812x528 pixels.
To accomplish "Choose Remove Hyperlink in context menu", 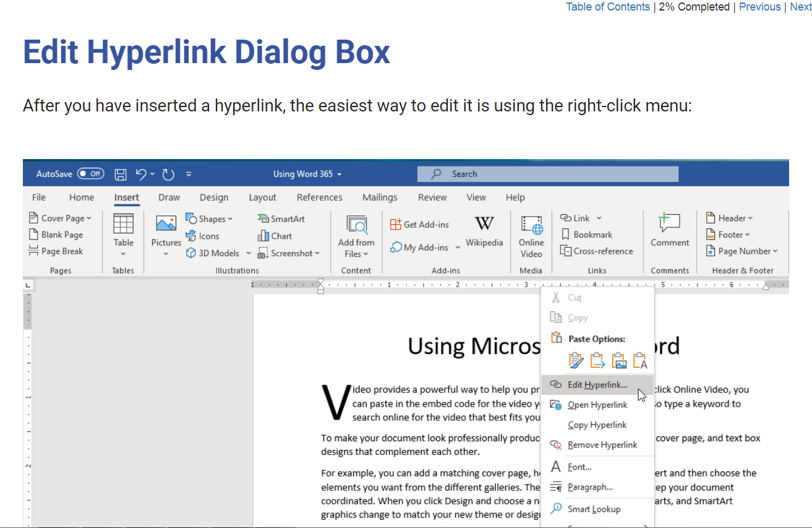I will 597,445.
